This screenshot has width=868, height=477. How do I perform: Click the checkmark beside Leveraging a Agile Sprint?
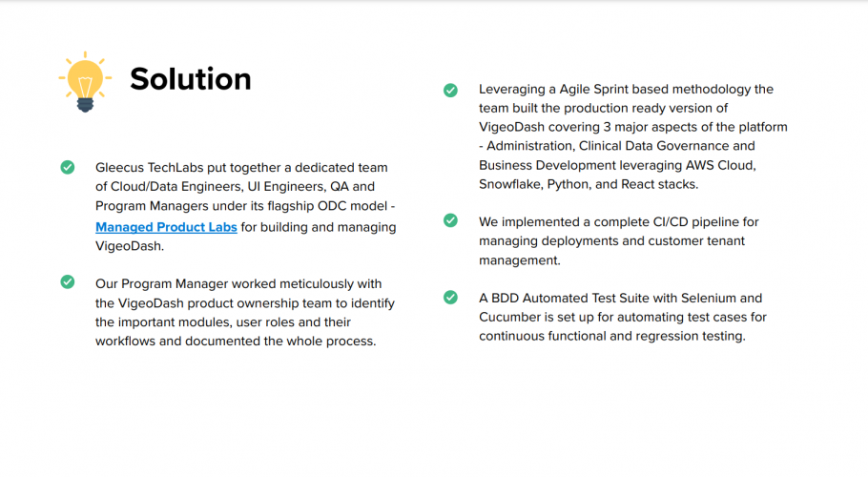click(450, 90)
